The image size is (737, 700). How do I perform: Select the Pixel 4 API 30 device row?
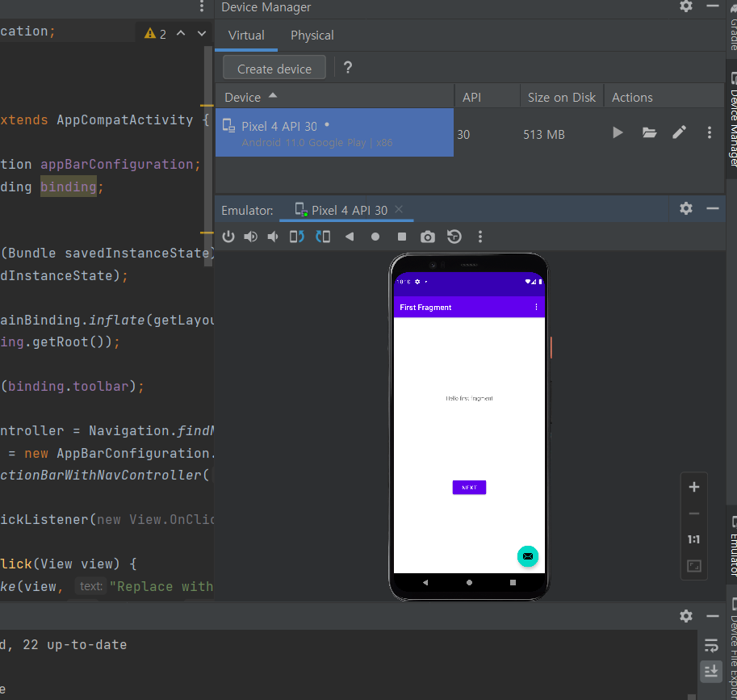click(x=335, y=133)
